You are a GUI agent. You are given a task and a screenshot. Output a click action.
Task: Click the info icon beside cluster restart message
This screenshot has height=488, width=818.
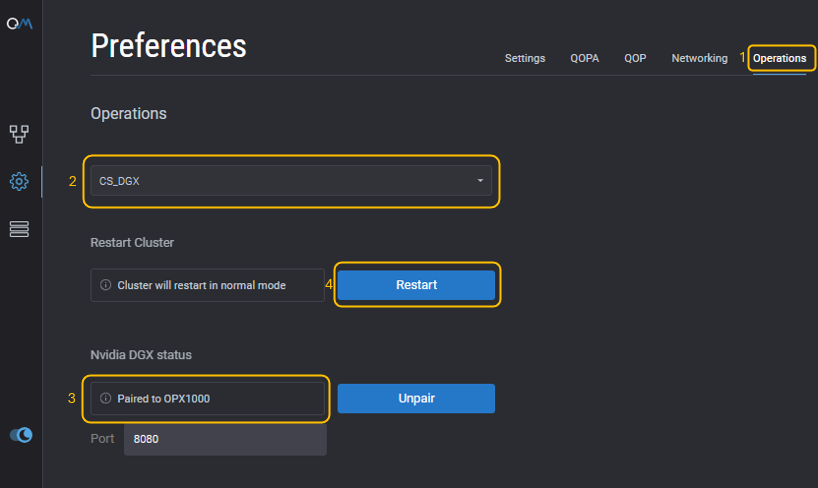(105, 285)
